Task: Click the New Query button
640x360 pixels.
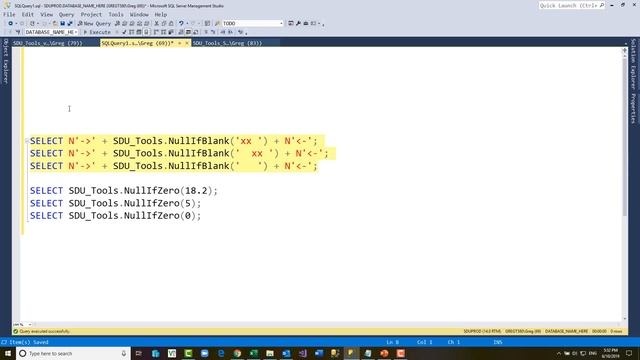Action: (94, 23)
